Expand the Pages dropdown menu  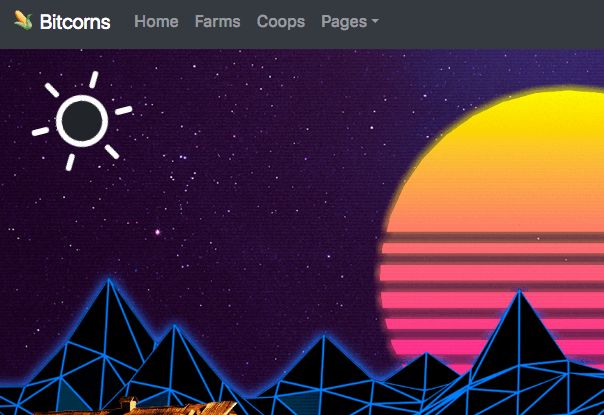coord(350,22)
